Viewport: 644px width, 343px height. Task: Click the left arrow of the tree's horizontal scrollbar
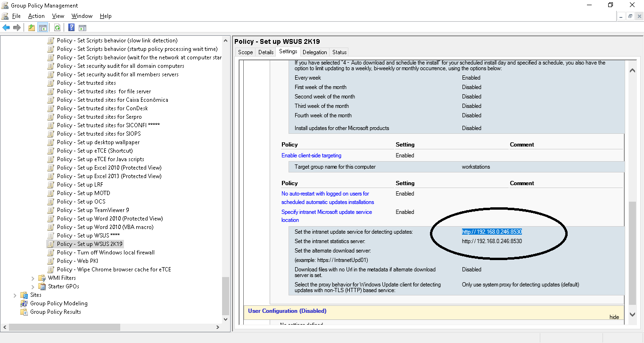tap(4, 327)
